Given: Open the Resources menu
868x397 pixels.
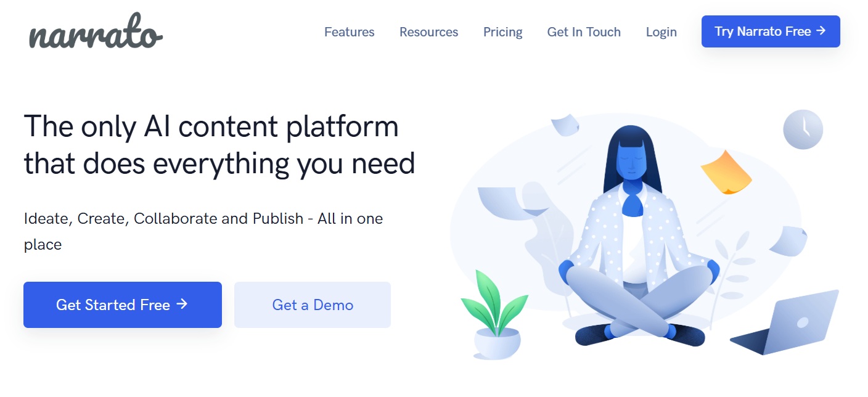Looking at the screenshot, I should pyautogui.click(x=429, y=32).
